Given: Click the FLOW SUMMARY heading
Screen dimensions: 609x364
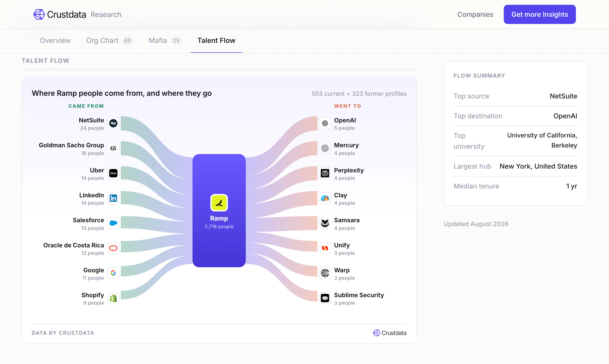Looking at the screenshot, I should [479, 76].
